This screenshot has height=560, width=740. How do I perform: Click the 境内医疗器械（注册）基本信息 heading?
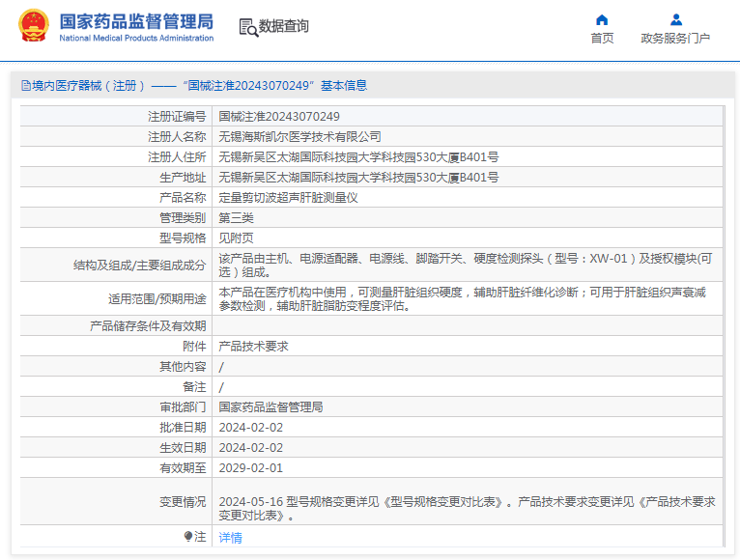[x=194, y=85]
